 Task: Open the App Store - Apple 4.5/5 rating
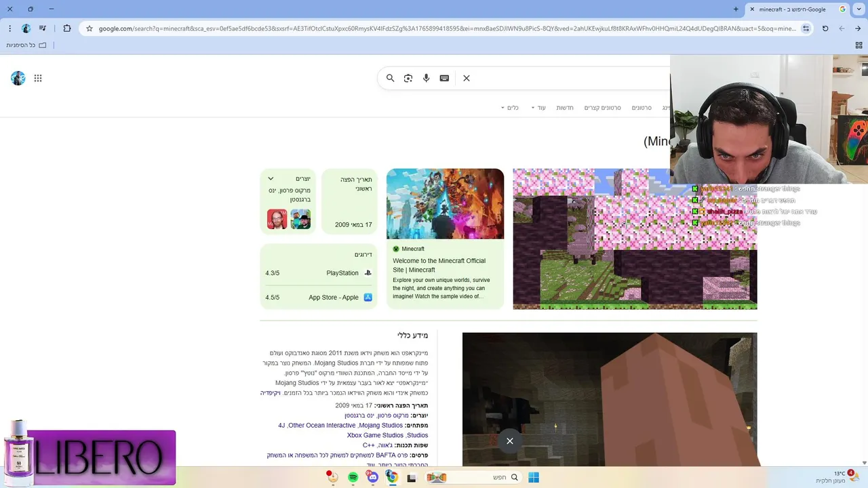(319, 298)
